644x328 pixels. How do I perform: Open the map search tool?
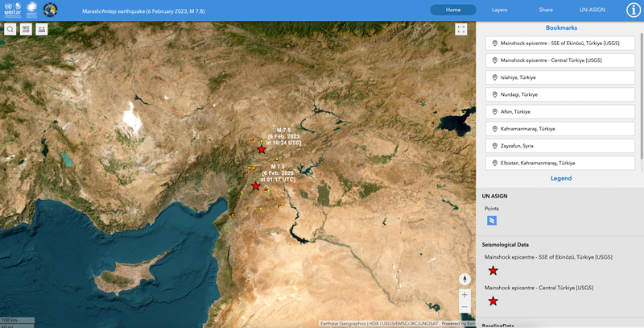point(10,29)
